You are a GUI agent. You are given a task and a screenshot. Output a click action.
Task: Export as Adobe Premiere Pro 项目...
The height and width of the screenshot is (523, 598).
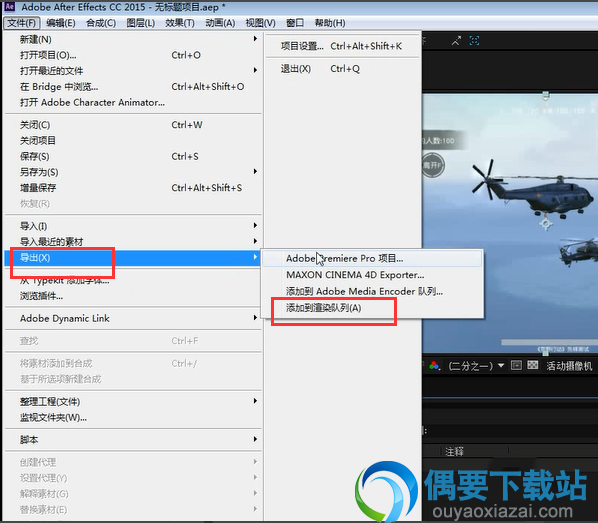click(x=372, y=259)
